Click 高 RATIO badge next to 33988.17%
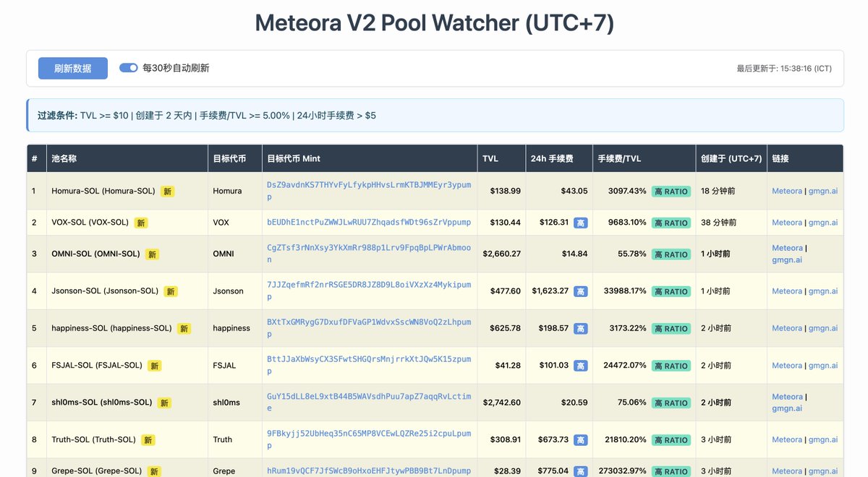Image resolution: width=868 pixels, height=477 pixels. click(671, 291)
